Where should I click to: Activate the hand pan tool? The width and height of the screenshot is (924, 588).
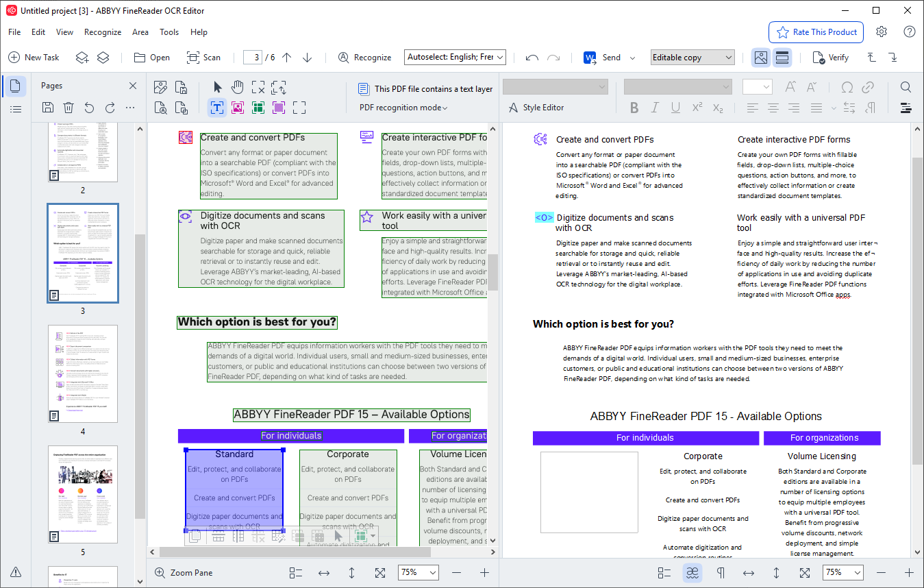pyautogui.click(x=238, y=87)
